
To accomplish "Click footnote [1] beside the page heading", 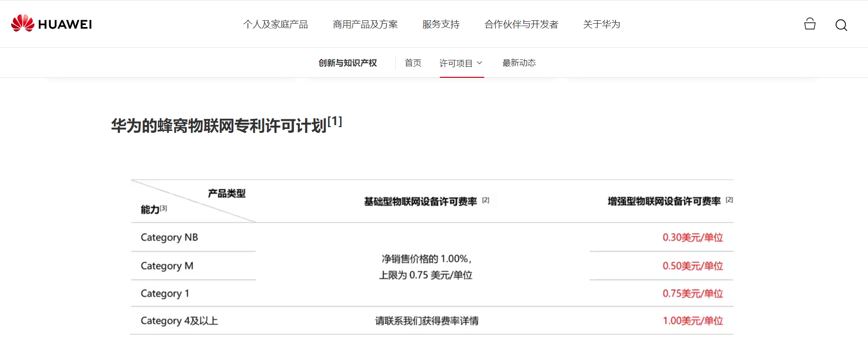I will coord(334,121).
